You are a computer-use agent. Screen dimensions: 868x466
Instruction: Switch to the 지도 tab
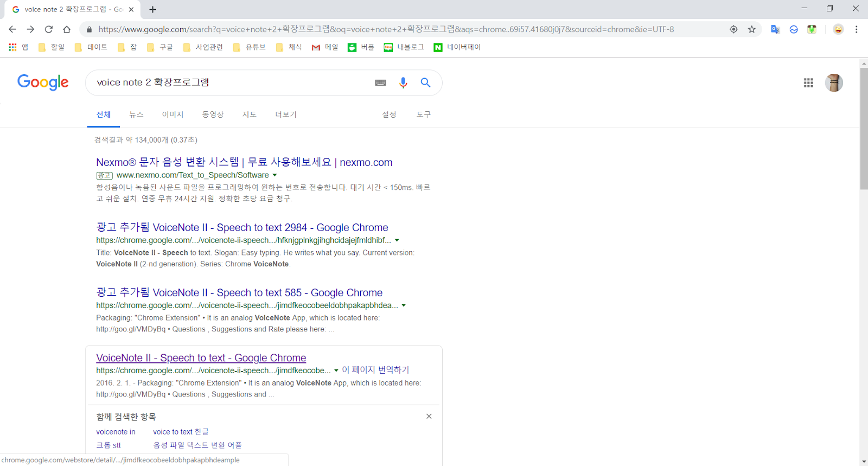tap(249, 114)
